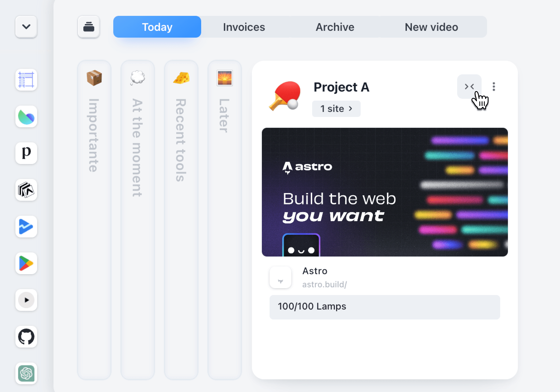Open the black stacked cards cursor icon
The height and width of the screenshot is (392, 560).
click(x=26, y=190)
